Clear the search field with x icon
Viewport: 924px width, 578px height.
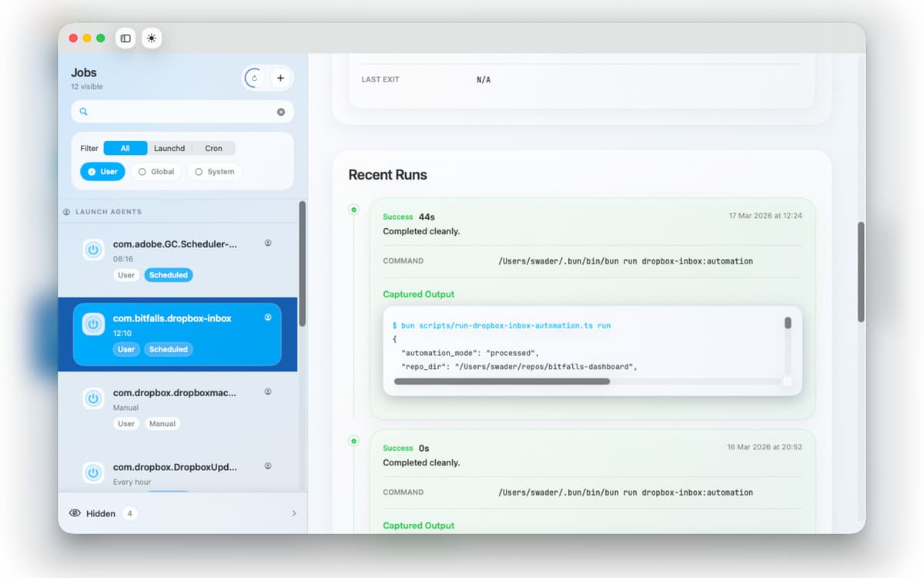[x=281, y=112]
